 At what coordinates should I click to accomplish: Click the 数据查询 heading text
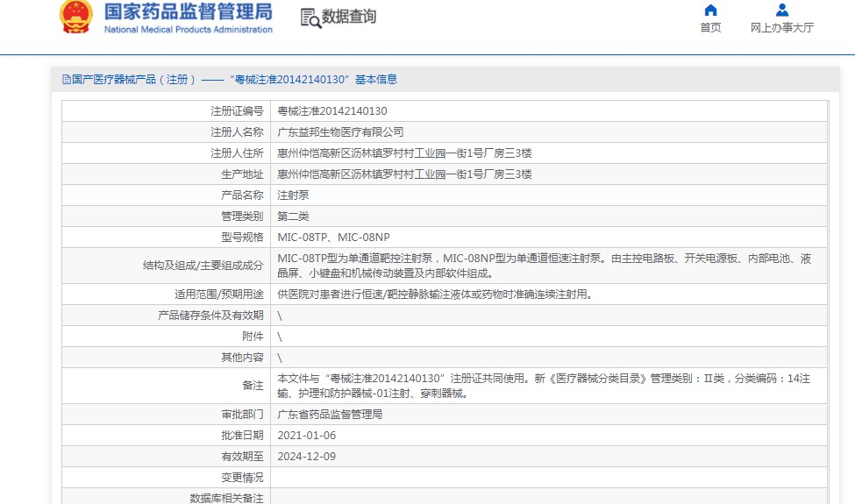click(349, 17)
